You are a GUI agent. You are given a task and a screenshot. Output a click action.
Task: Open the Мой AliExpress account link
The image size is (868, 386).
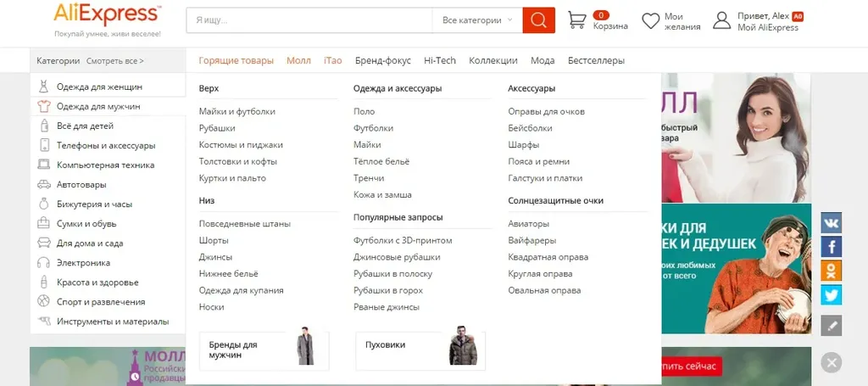coord(768,28)
